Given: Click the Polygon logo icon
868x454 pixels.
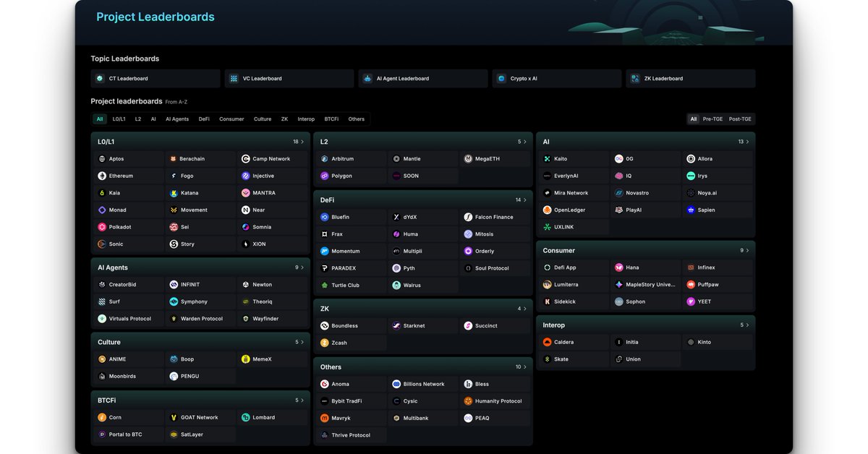Looking at the screenshot, I should click(325, 176).
